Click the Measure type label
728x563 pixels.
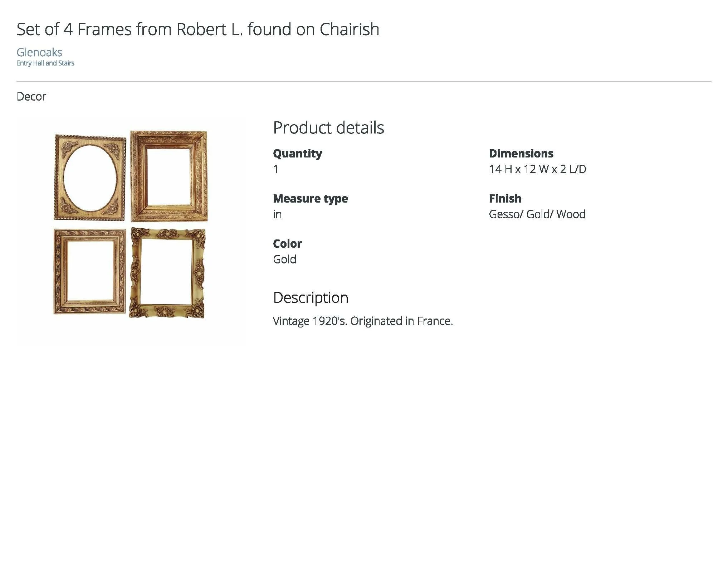click(x=310, y=199)
